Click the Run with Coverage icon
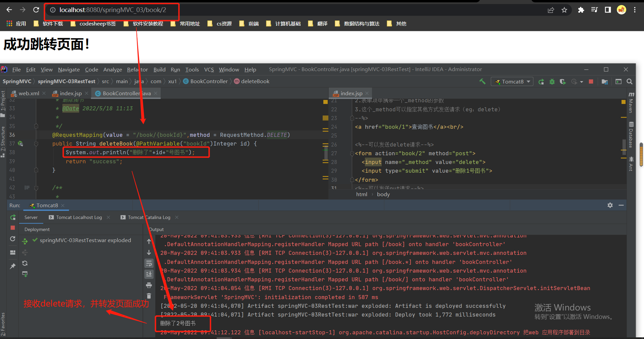The width and height of the screenshot is (644, 339). [x=562, y=81]
